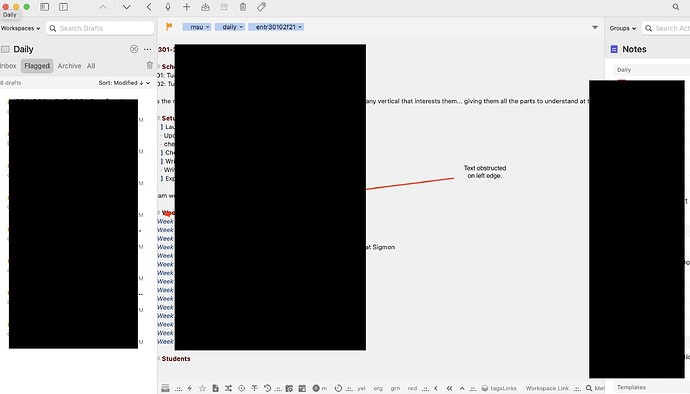Click the single left chevron action
The image size is (690, 394).
click(x=436, y=388)
